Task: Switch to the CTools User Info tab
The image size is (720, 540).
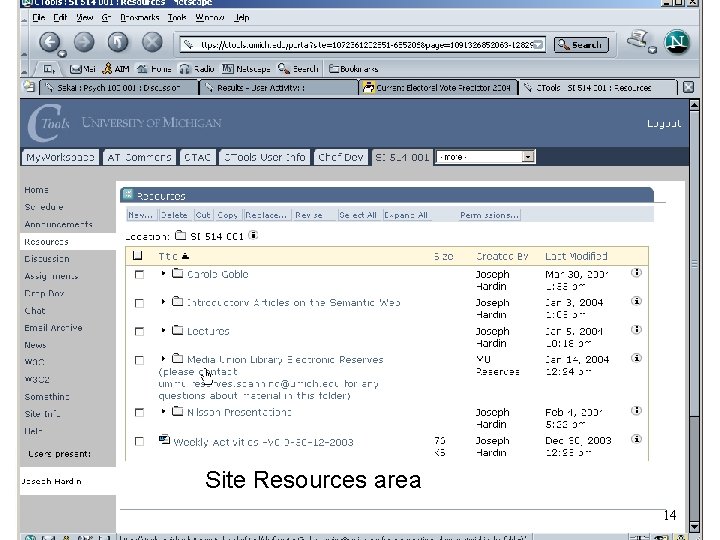Action: pos(265,158)
